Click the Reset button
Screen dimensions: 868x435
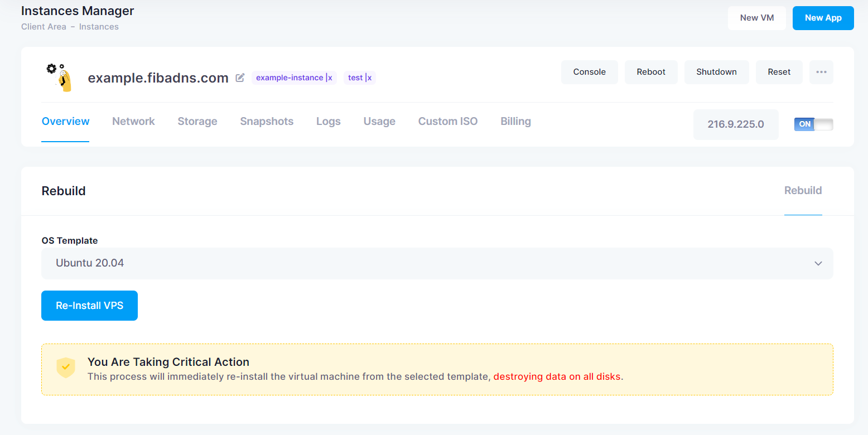click(x=779, y=72)
